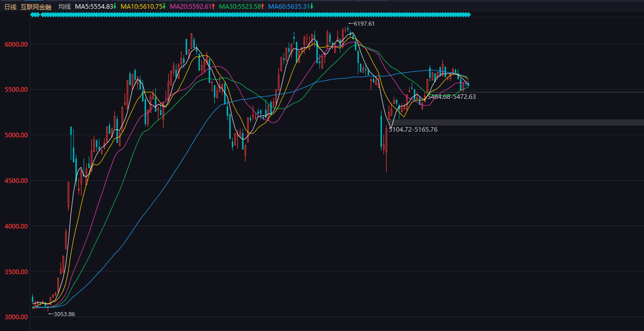The height and width of the screenshot is (331, 644).
Task: Click the 4500.00 price axis label
Action: coord(16,181)
